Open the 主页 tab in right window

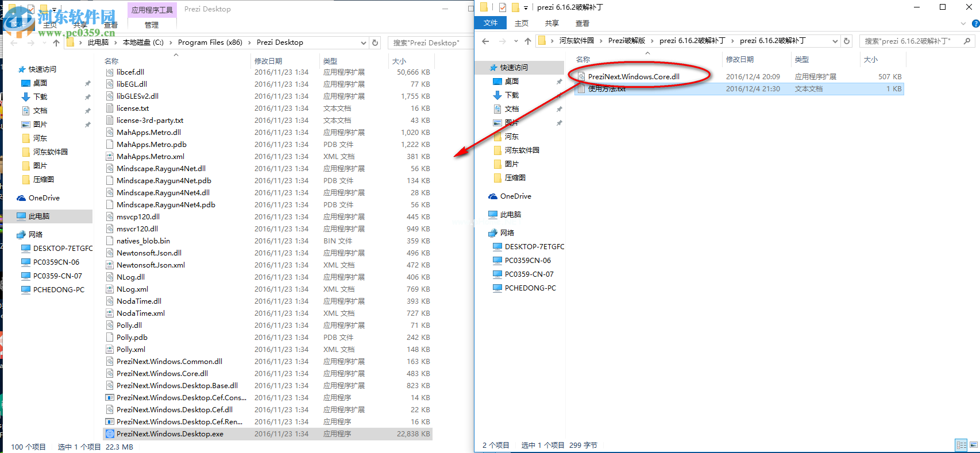(x=522, y=23)
